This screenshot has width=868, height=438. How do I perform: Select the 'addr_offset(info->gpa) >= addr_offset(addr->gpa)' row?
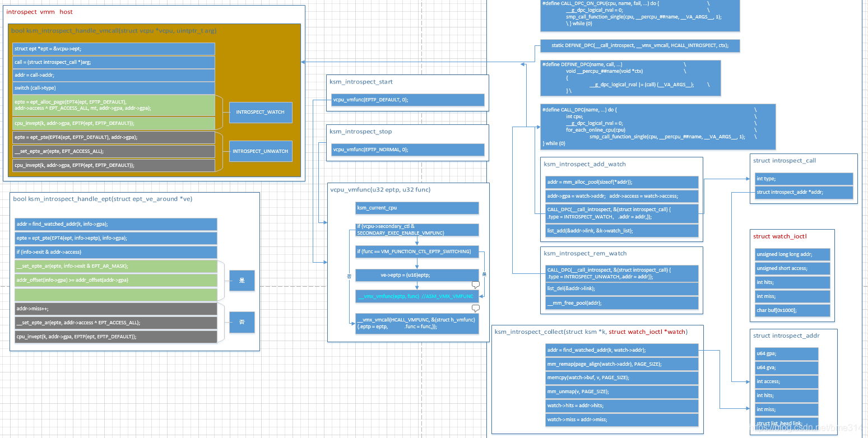coord(116,280)
